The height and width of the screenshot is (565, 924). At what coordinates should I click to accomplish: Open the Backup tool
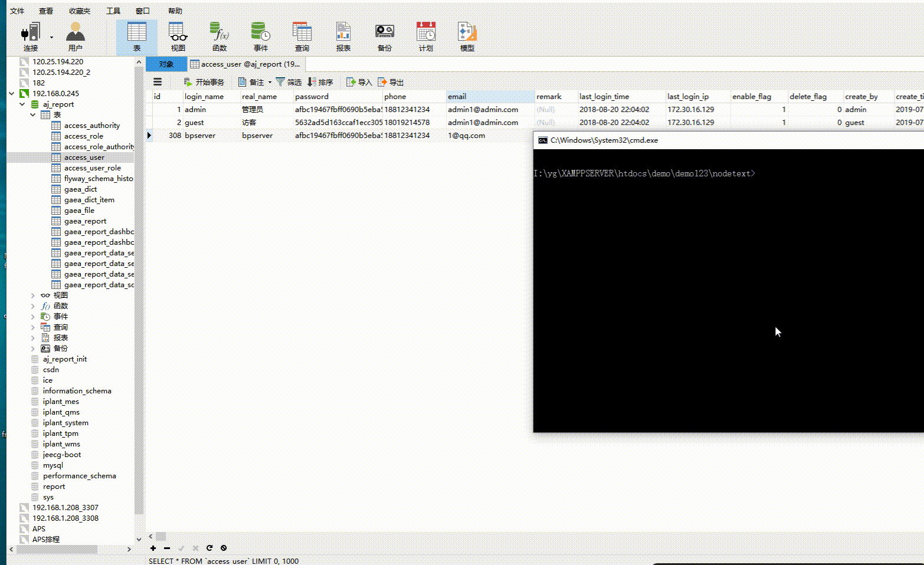tap(384, 35)
